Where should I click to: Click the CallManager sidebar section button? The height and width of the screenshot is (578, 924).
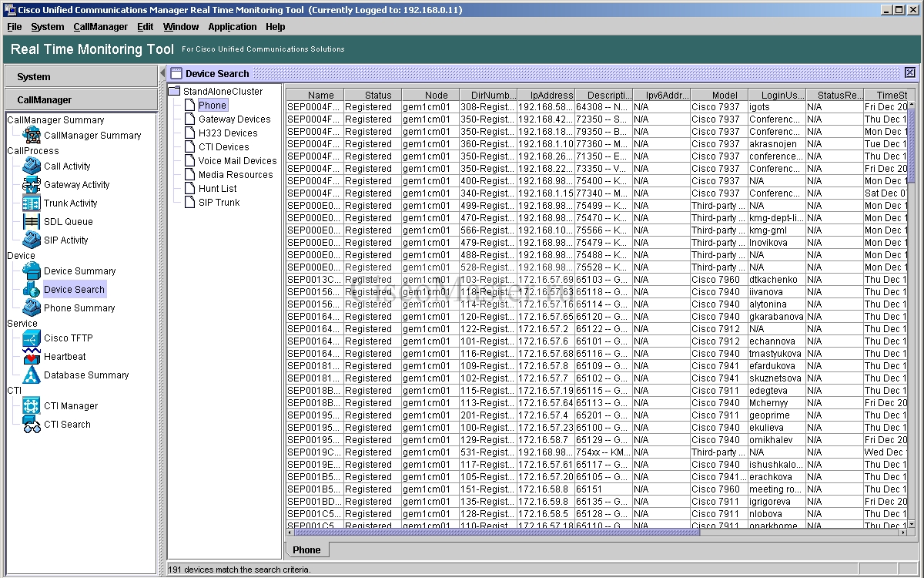(x=80, y=99)
